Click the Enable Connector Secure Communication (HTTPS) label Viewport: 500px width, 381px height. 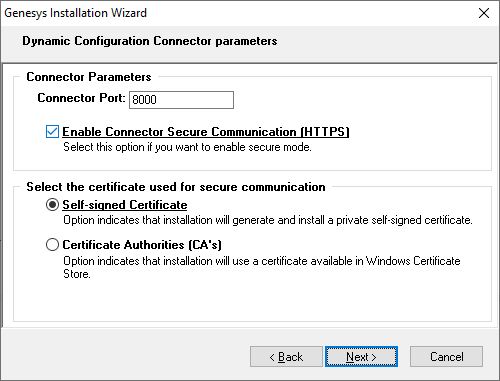click(206, 132)
